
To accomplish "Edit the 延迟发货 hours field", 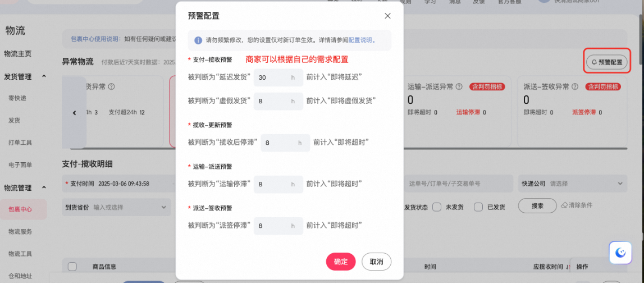I will tap(278, 77).
